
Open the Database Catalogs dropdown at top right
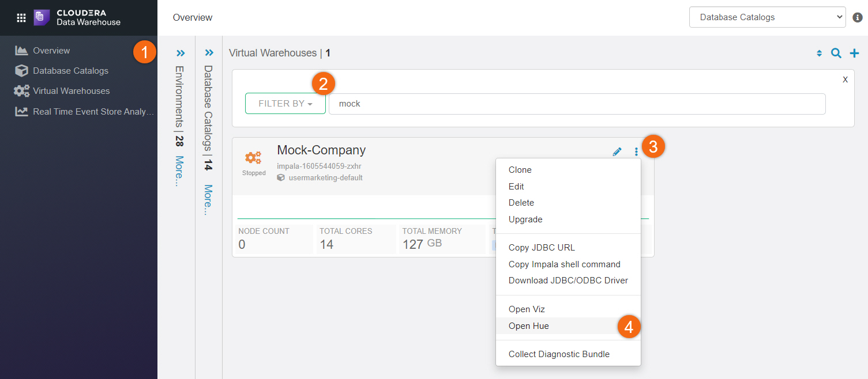[x=767, y=17]
